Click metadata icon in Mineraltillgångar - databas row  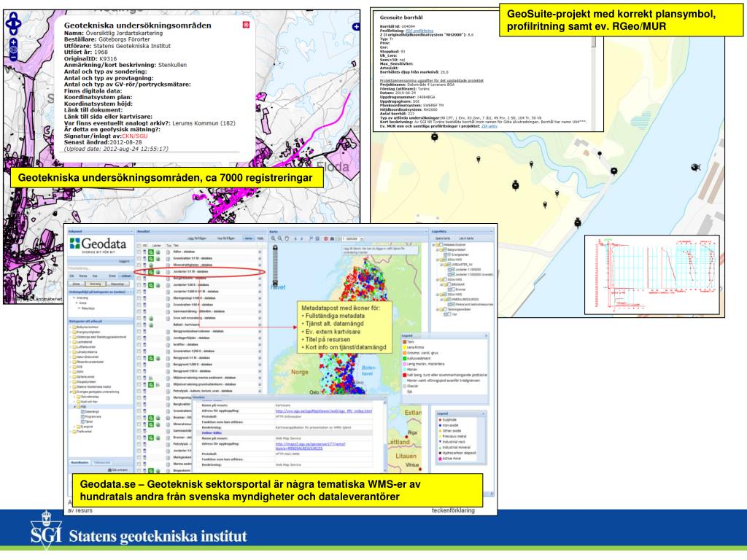point(144,265)
